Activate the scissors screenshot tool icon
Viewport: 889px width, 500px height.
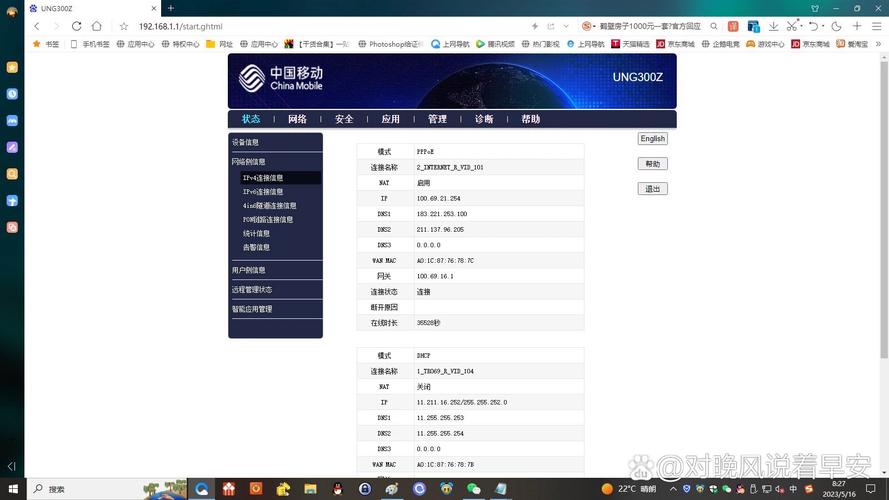point(792,26)
